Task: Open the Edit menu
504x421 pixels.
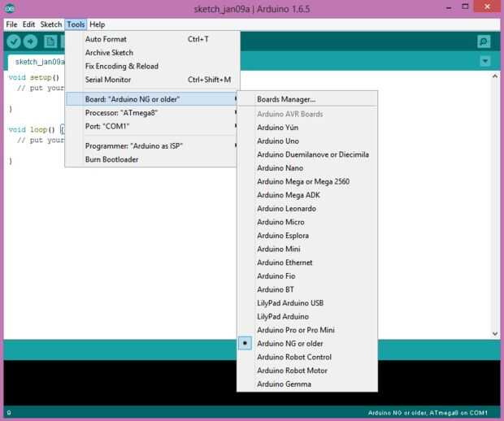Action: pos(28,24)
